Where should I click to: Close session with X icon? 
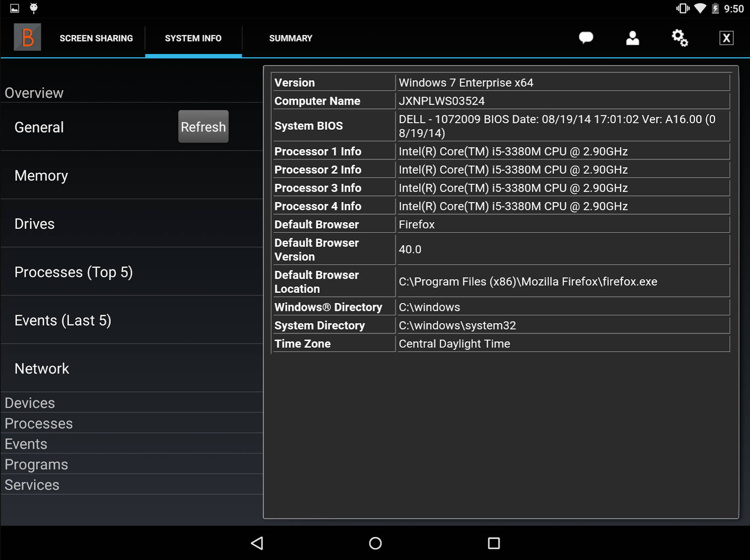click(726, 38)
